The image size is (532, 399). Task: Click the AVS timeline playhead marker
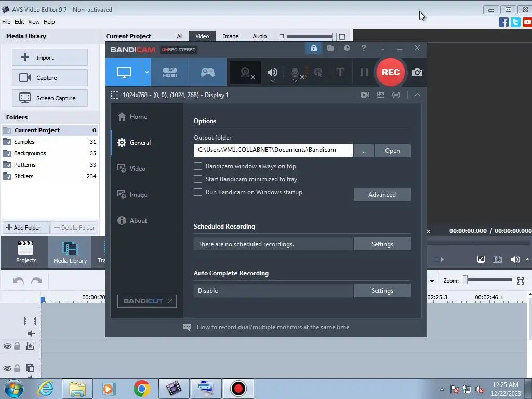pyautogui.click(x=43, y=300)
